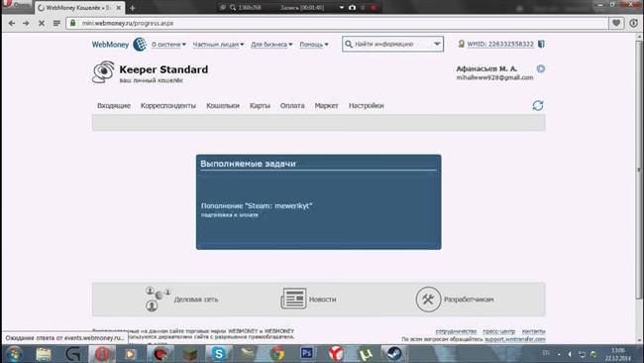Click the refresh arrows icon beside Настройки
This screenshot has width=644, height=363.
point(538,106)
